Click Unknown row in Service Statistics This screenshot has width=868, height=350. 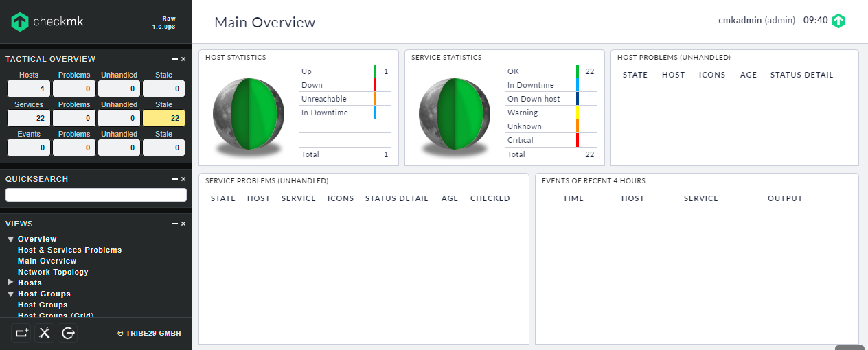point(551,126)
